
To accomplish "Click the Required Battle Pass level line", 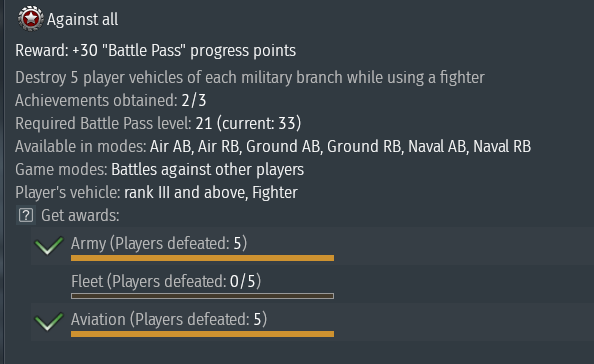I will [x=158, y=123].
